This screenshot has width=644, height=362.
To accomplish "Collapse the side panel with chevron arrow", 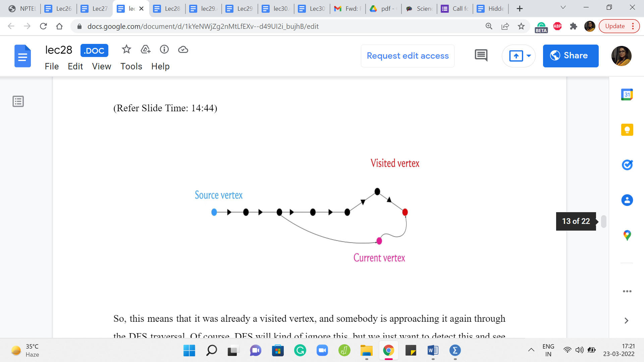I will [626, 321].
